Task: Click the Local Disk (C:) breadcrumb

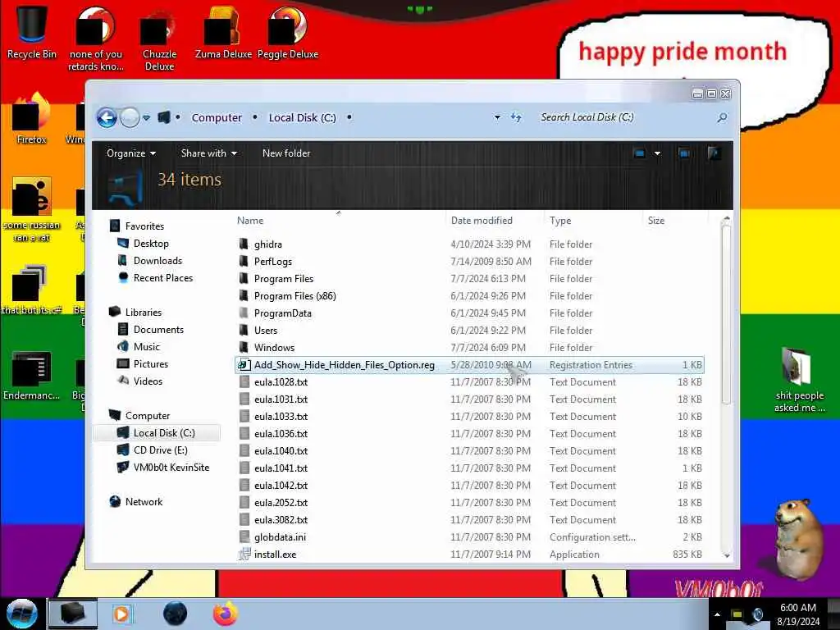Action: click(x=302, y=118)
